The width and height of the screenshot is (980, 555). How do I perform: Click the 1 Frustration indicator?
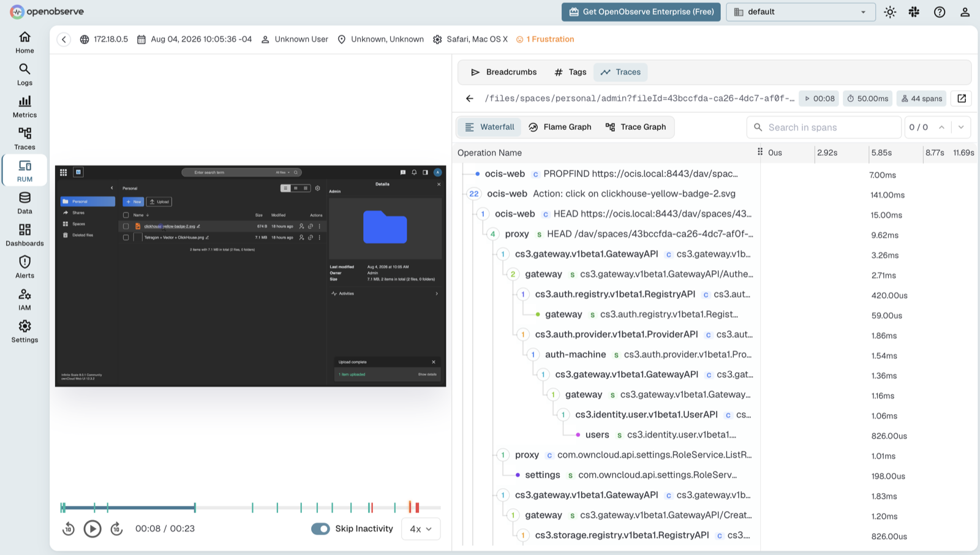[x=545, y=39]
